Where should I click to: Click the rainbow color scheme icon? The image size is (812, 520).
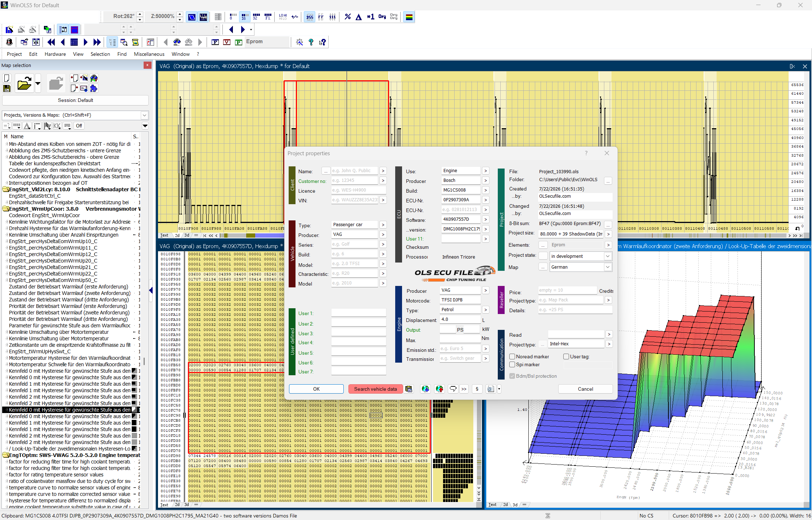click(409, 17)
